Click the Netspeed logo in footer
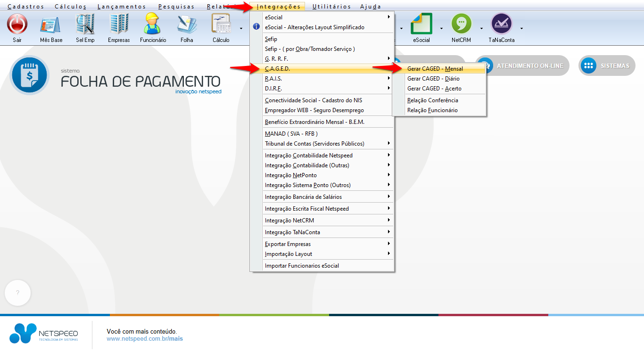The width and height of the screenshot is (644, 352). click(43, 333)
